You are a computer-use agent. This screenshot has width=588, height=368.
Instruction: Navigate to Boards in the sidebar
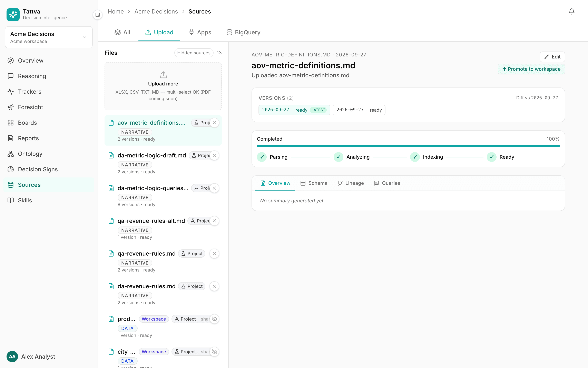coord(49,123)
